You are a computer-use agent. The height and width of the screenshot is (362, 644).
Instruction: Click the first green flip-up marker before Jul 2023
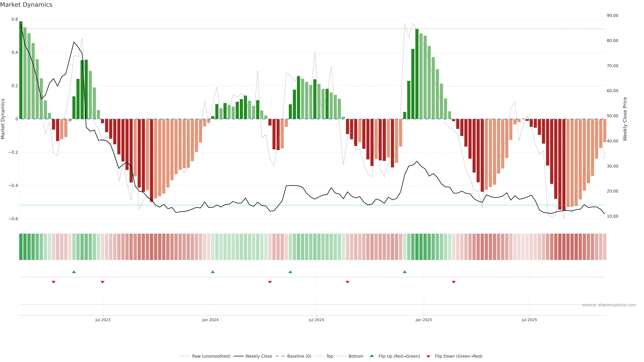[x=74, y=272]
